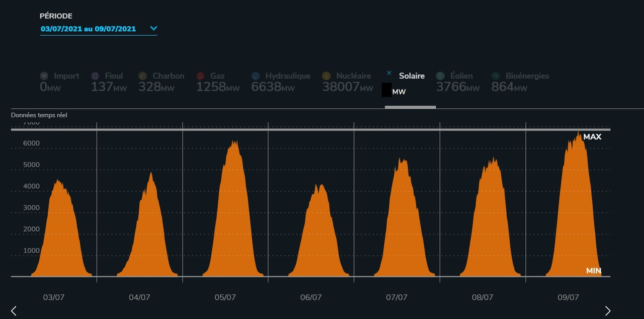Screen dimensions: 644x319
Task: Click the 328 MW coal value
Action: pos(156,87)
